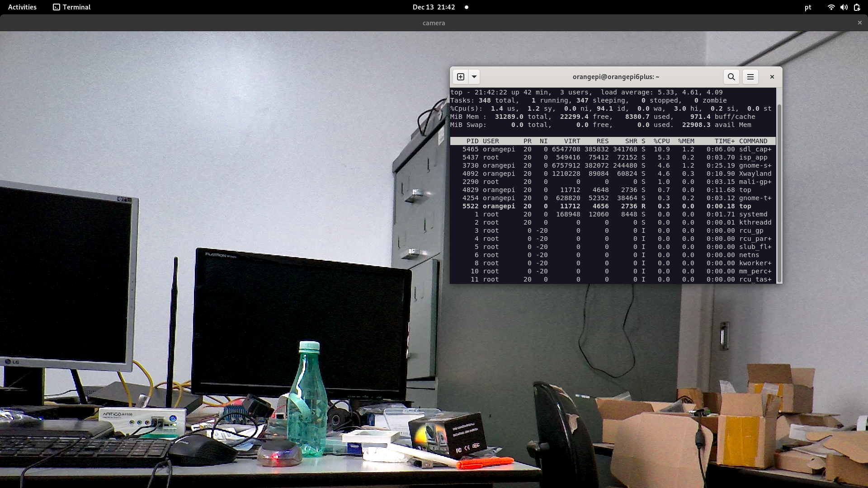Expand the new tab dropdown arrow

coord(474,77)
